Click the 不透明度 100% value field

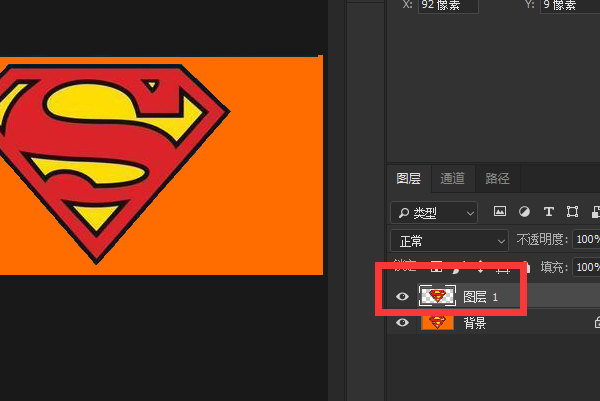point(586,240)
